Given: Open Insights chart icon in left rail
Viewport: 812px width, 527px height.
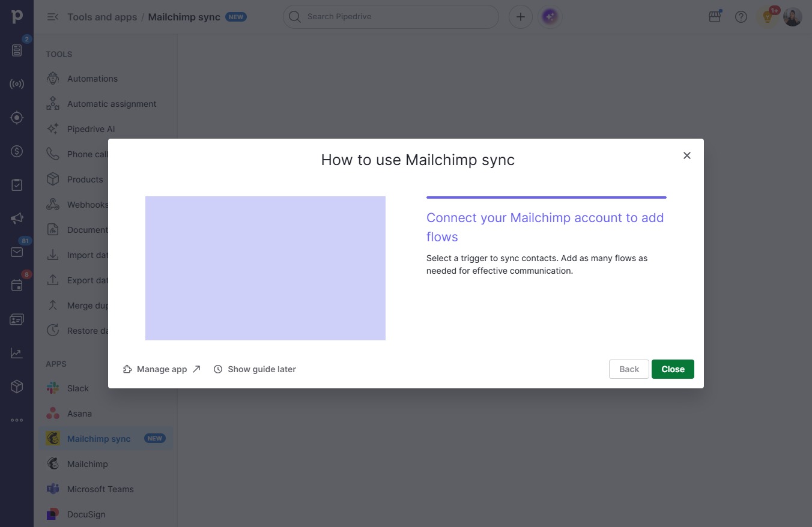Looking at the screenshot, I should [x=17, y=353].
